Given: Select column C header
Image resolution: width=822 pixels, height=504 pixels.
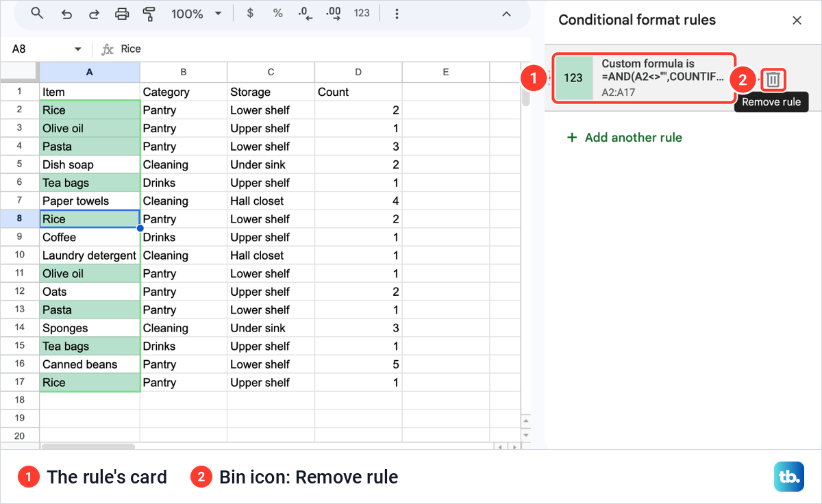Looking at the screenshot, I should click(x=271, y=72).
